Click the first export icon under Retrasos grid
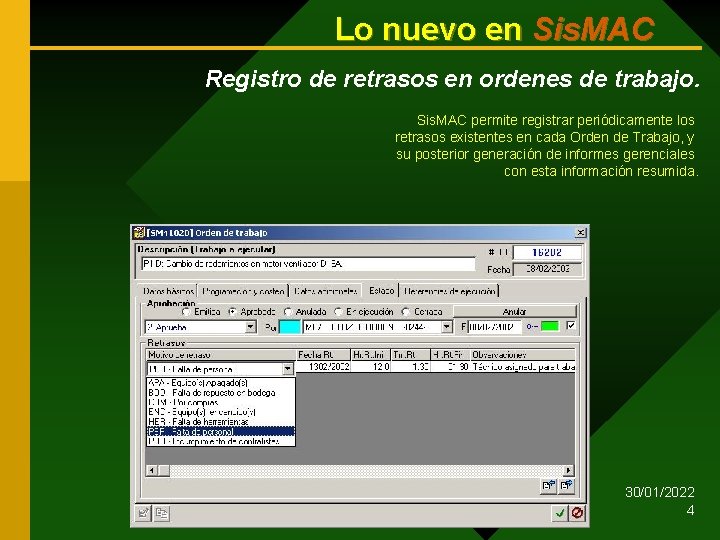 (549, 485)
